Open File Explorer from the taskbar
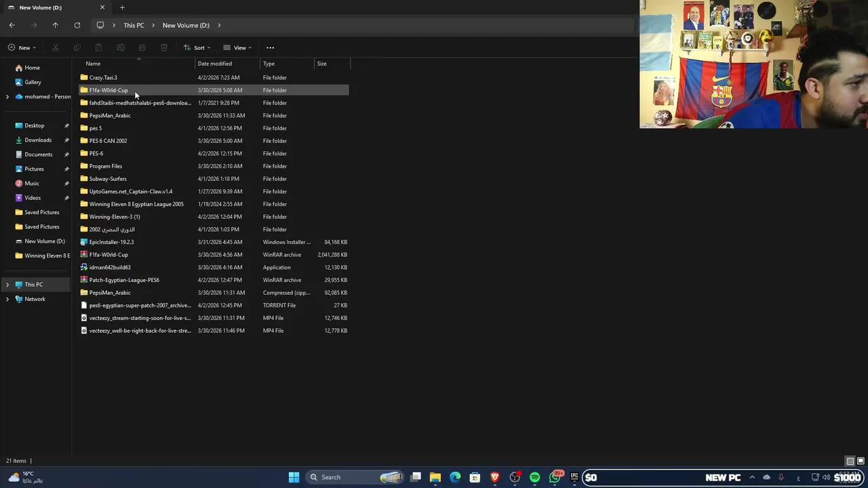 (435, 477)
